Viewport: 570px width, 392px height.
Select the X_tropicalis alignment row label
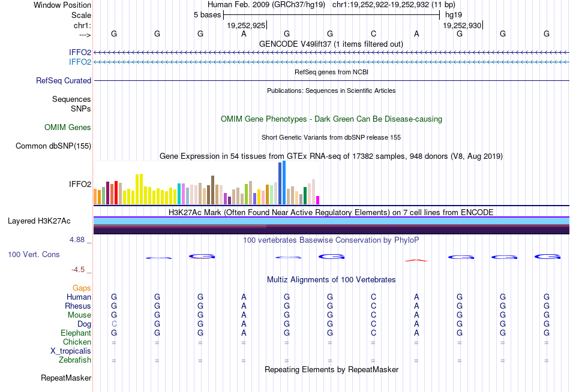click(71, 351)
